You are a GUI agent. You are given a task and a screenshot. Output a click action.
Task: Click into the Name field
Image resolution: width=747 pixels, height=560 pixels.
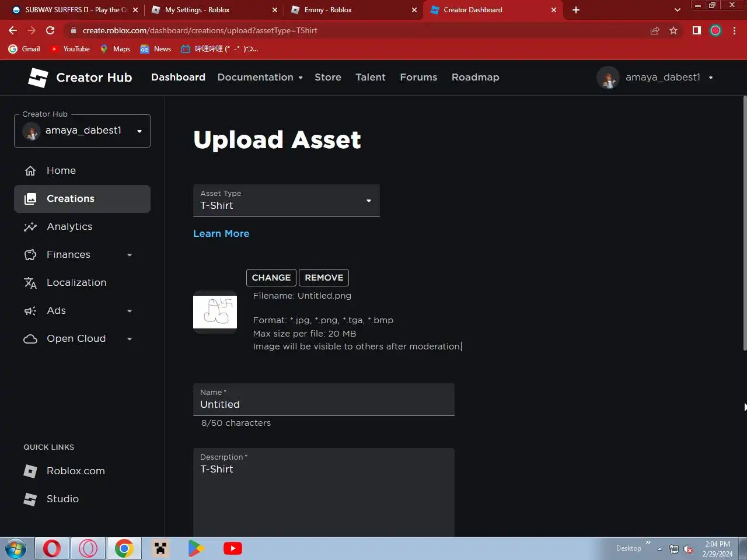(x=324, y=400)
